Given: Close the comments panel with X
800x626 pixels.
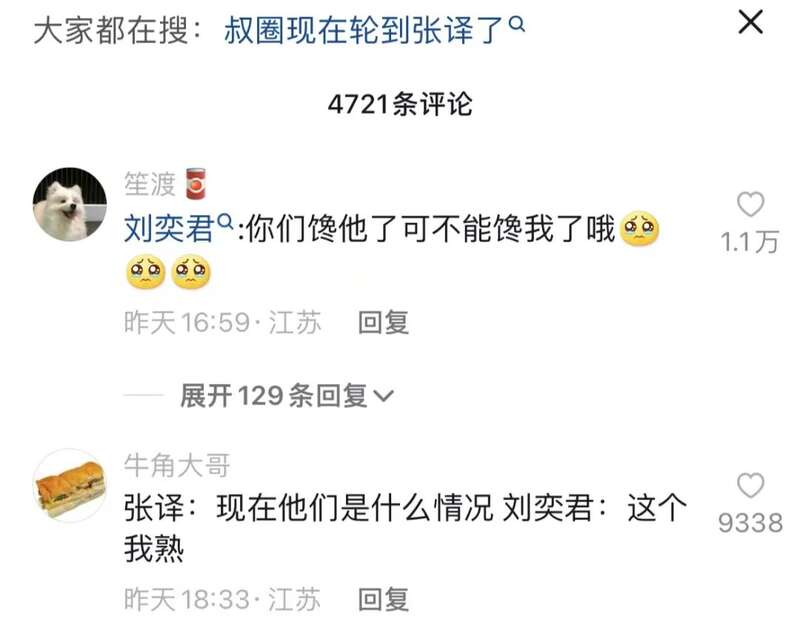Looking at the screenshot, I should click(751, 23).
